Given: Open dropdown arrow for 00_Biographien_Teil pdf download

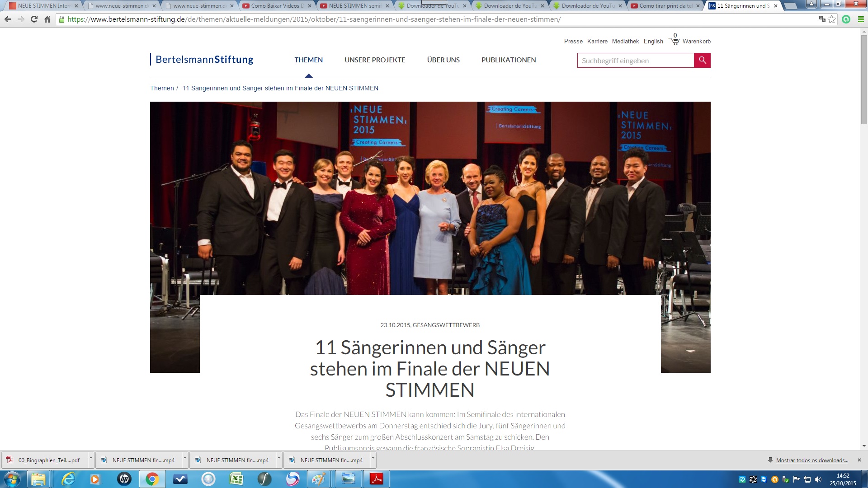Looking at the screenshot, I should (x=91, y=460).
